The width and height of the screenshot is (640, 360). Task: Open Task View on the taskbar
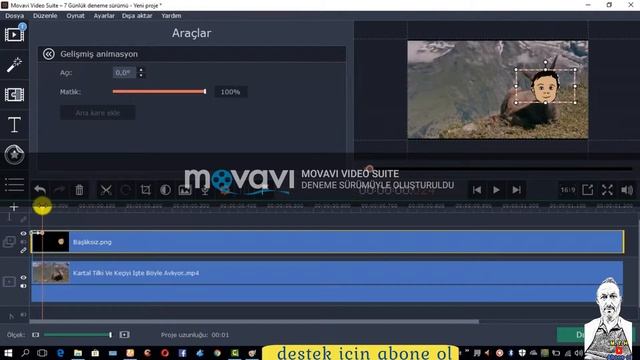[42, 353]
